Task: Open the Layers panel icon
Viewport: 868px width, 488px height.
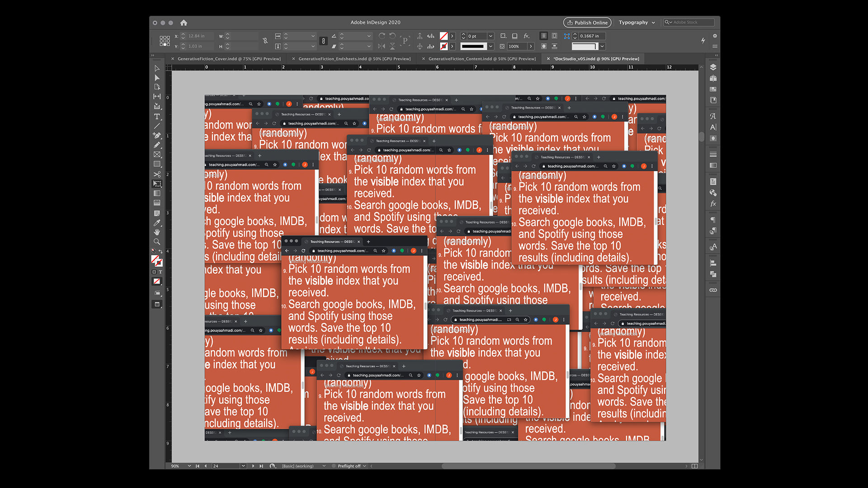Action: tap(713, 67)
